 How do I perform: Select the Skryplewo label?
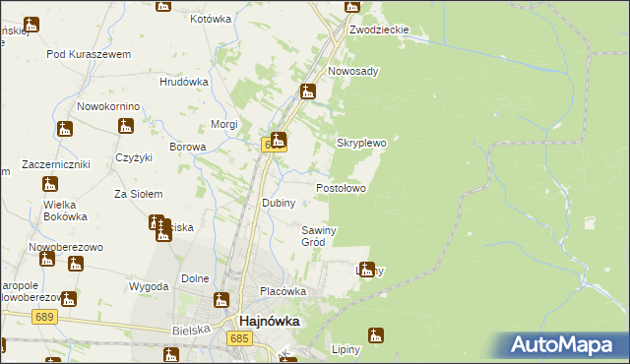(361, 143)
